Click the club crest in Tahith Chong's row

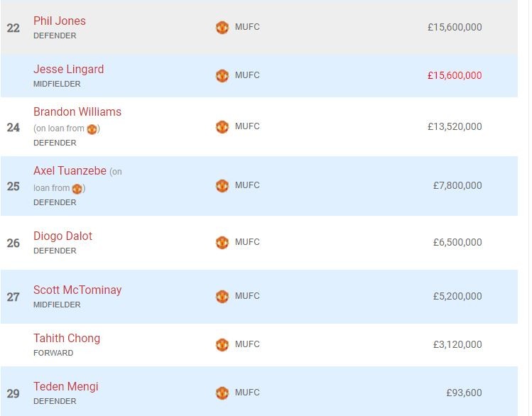(x=222, y=344)
